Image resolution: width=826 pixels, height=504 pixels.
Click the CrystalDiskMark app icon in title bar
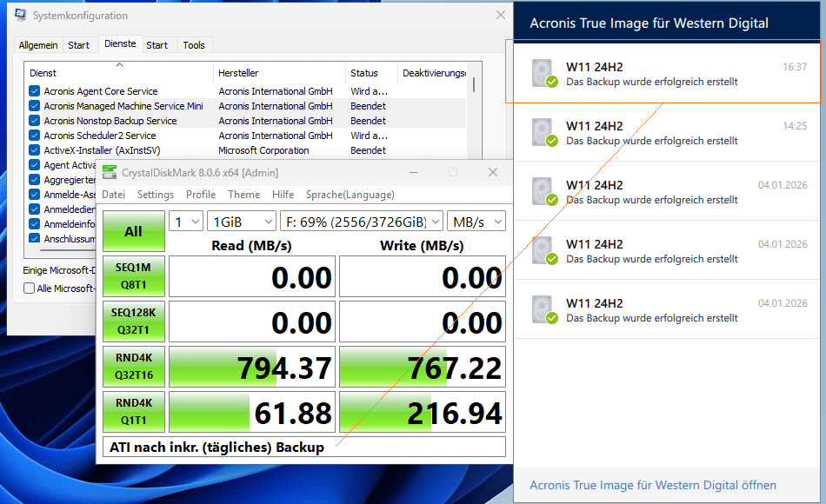click(x=110, y=172)
